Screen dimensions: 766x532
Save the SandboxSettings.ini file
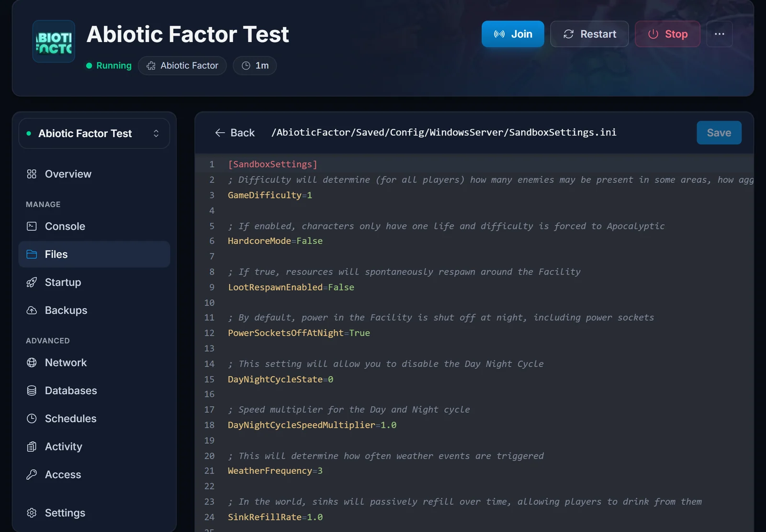pyautogui.click(x=719, y=133)
